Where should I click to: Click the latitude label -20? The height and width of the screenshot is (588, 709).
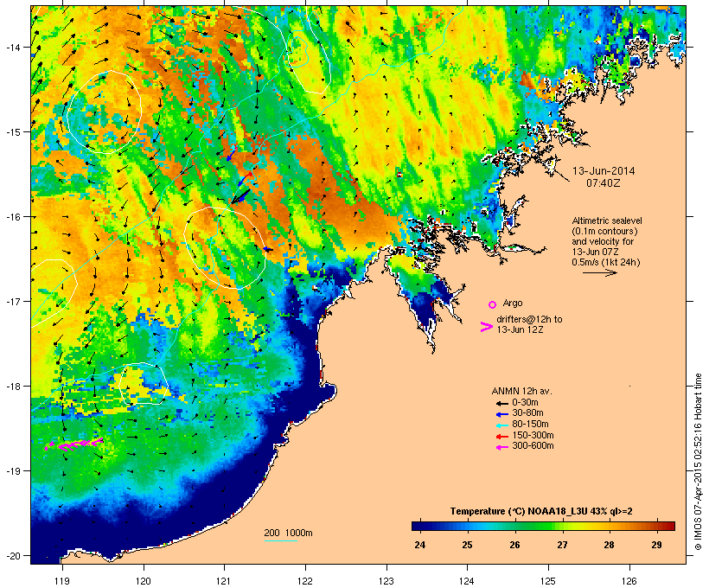(x=12, y=555)
